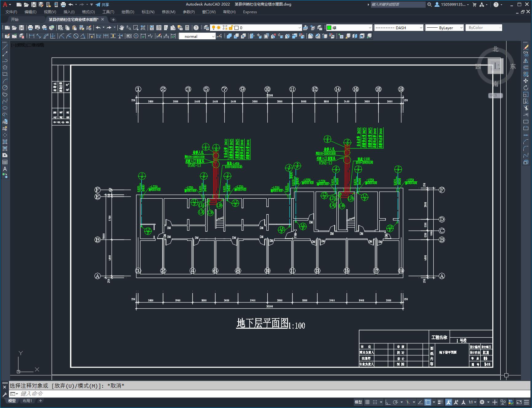Select the Rotate tool in right toolbar

(x=526, y=88)
